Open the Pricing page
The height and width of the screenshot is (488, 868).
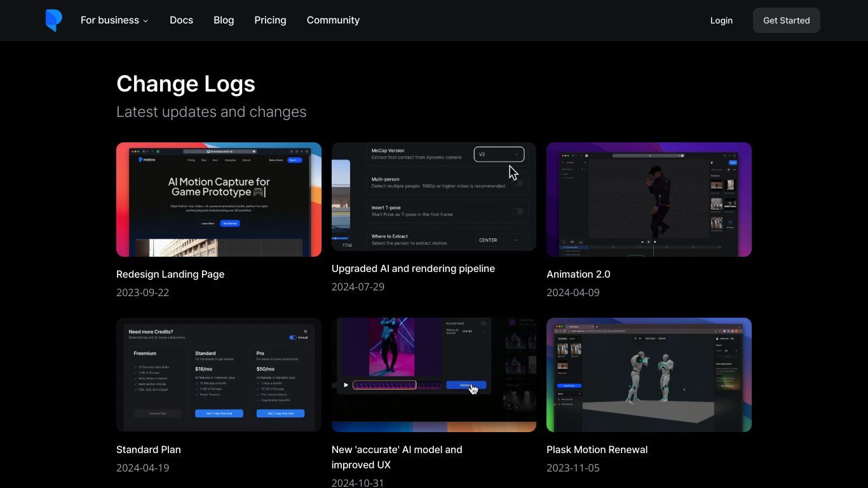(x=270, y=20)
